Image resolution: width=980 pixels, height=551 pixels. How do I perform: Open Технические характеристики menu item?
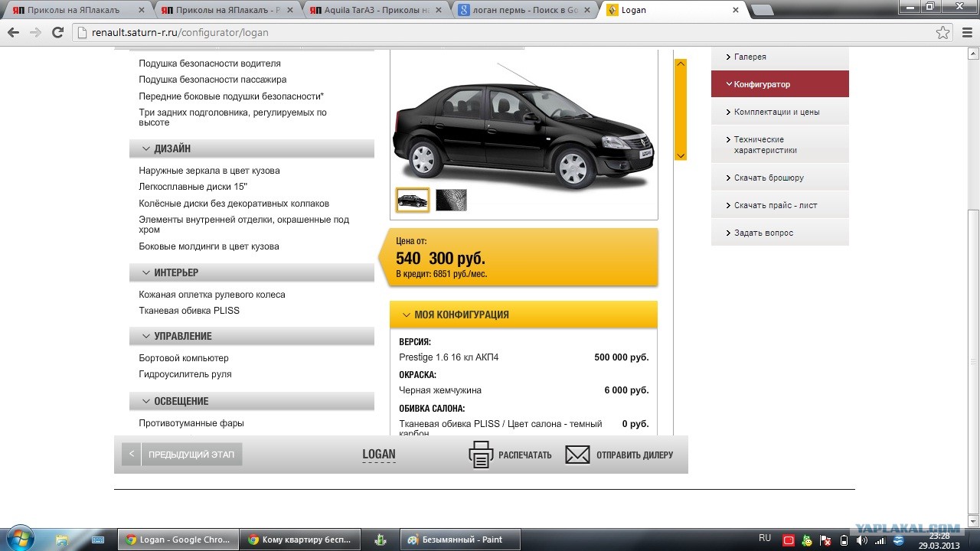[780, 145]
